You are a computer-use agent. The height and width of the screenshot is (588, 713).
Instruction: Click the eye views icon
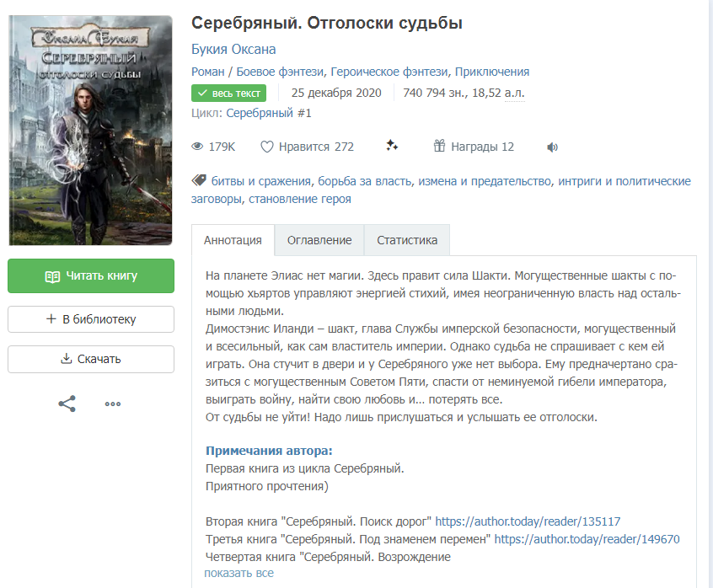coord(198,147)
